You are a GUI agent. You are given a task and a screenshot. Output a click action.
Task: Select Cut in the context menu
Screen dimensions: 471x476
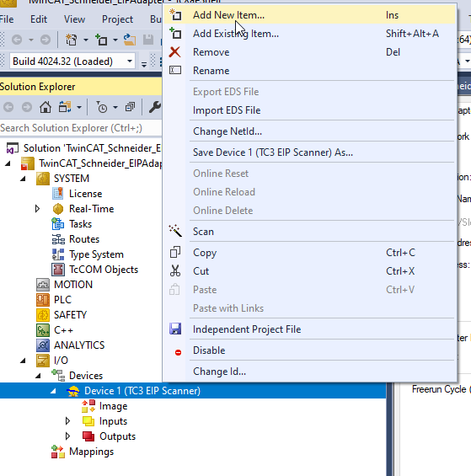(310, 271)
